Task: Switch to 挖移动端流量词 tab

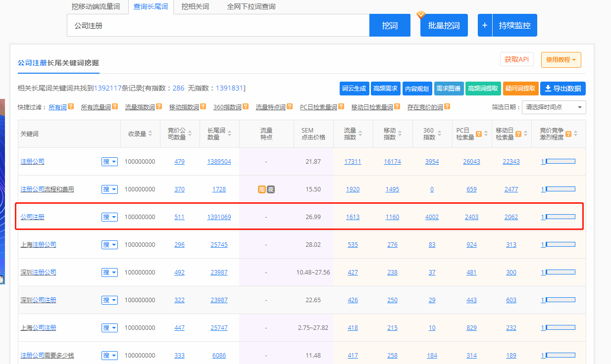Action: tap(96, 6)
